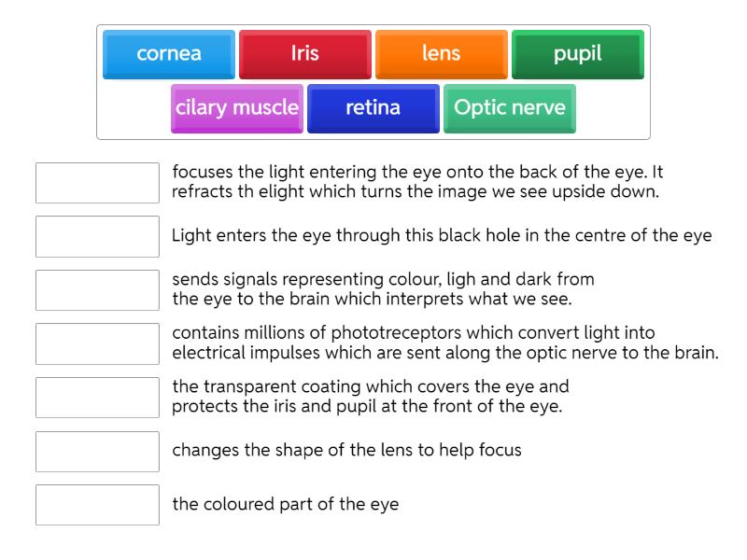Click the 'focuses the light entering the eye' definition
747x560 pixels.
(x=417, y=182)
